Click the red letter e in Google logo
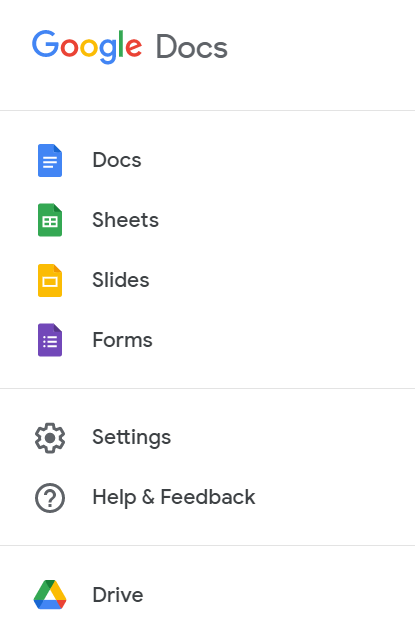 click(134, 47)
